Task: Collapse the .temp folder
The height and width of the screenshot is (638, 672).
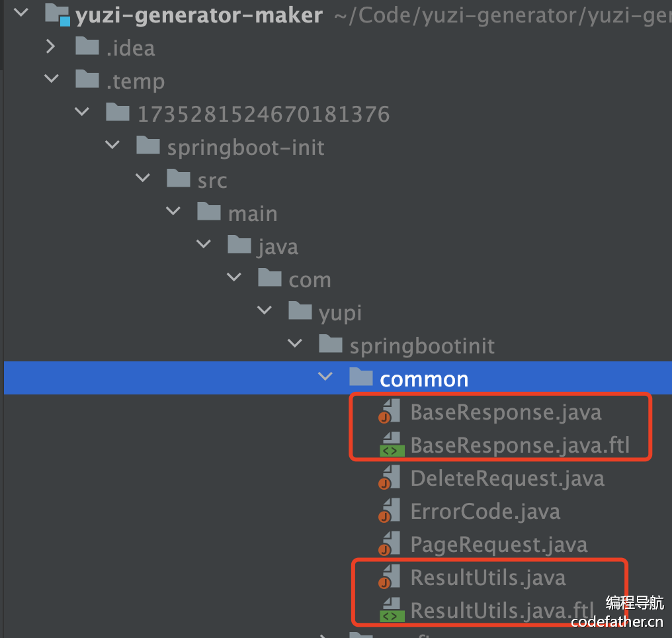Action: tap(51, 80)
